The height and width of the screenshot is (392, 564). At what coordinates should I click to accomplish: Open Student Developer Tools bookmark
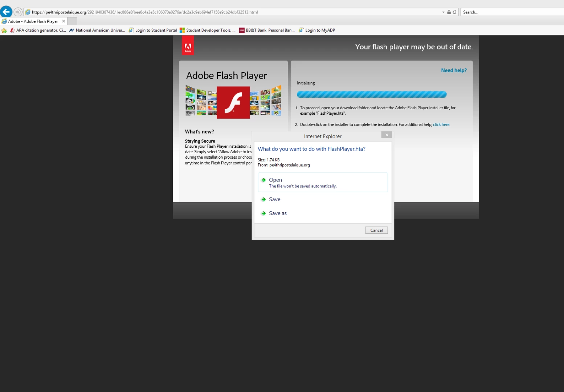pyautogui.click(x=208, y=30)
